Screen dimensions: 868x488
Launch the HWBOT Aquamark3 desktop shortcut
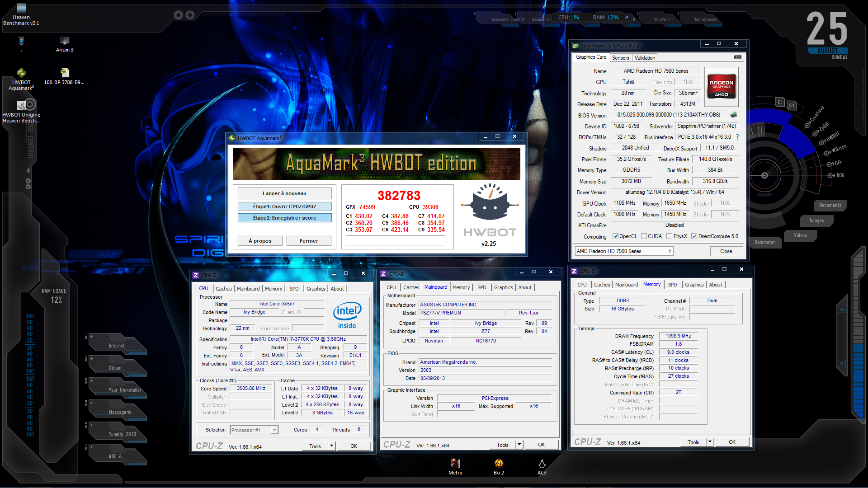tap(21, 80)
